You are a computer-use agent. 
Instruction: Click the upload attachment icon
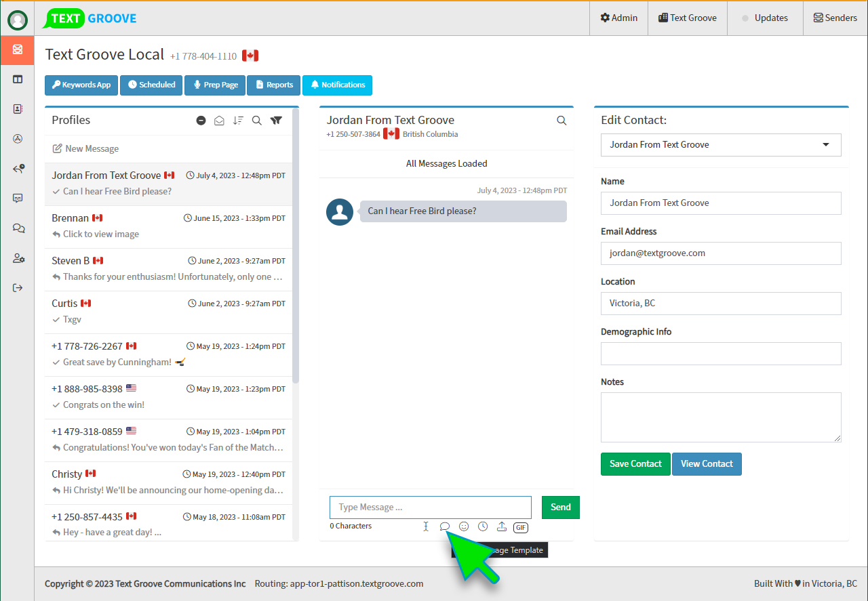tap(502, 526)
